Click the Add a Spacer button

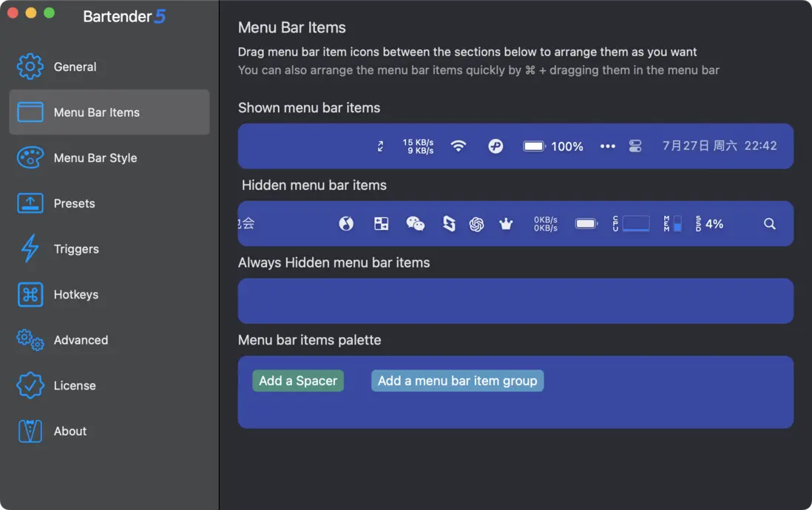[x=298, y=381]
